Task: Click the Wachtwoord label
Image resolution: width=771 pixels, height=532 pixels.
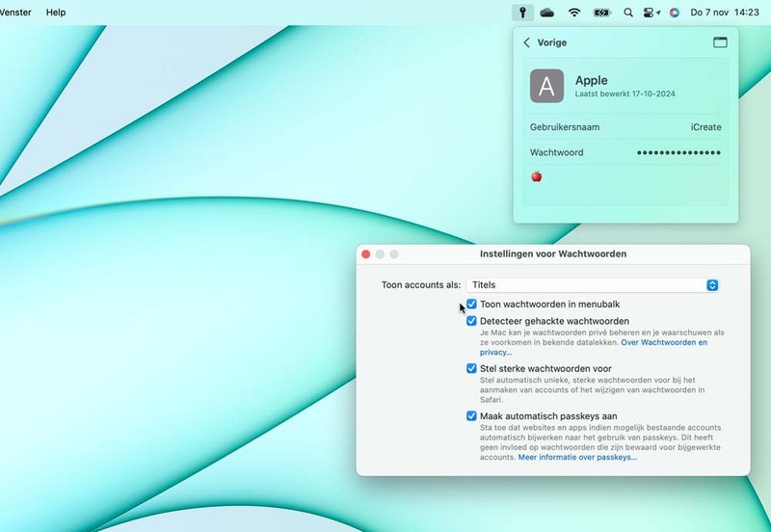Action: (557, 152)
